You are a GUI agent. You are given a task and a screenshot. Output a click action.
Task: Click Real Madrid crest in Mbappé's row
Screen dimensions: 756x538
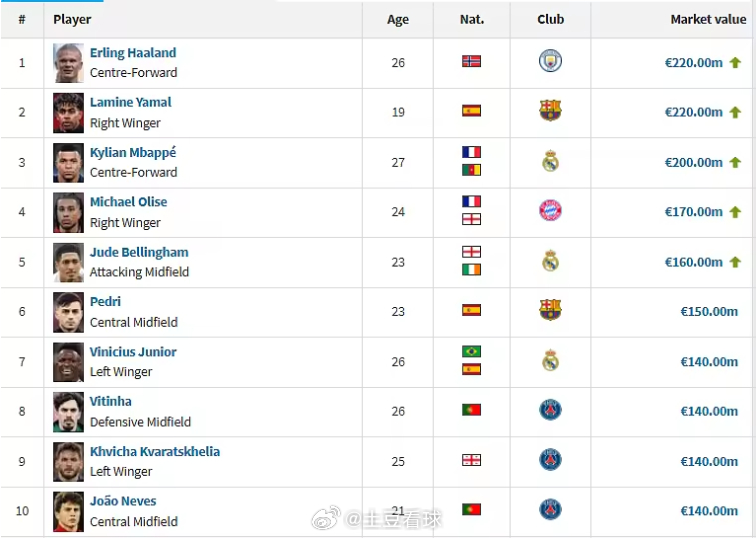550,161
